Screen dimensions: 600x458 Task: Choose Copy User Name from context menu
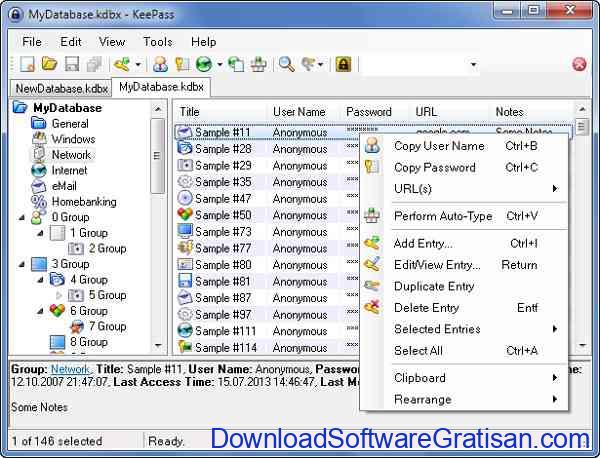point(465,146)
